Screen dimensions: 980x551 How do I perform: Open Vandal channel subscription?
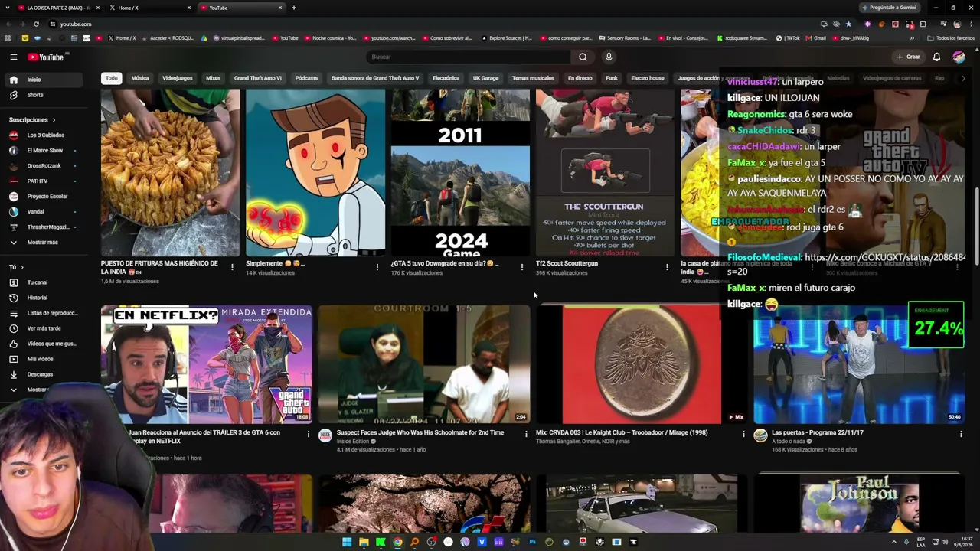click(x=43, y=211)
